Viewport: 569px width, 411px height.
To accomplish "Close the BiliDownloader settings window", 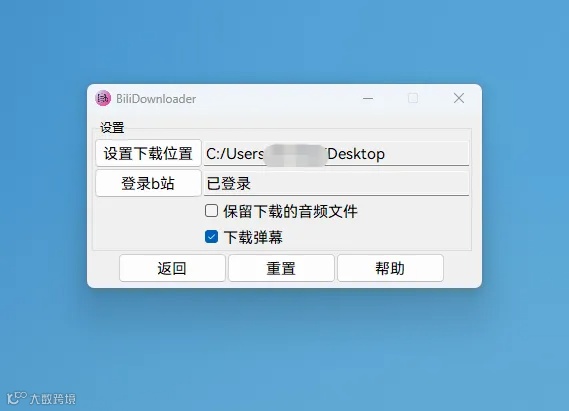I will pyautogui.click(x=459, y=98).
